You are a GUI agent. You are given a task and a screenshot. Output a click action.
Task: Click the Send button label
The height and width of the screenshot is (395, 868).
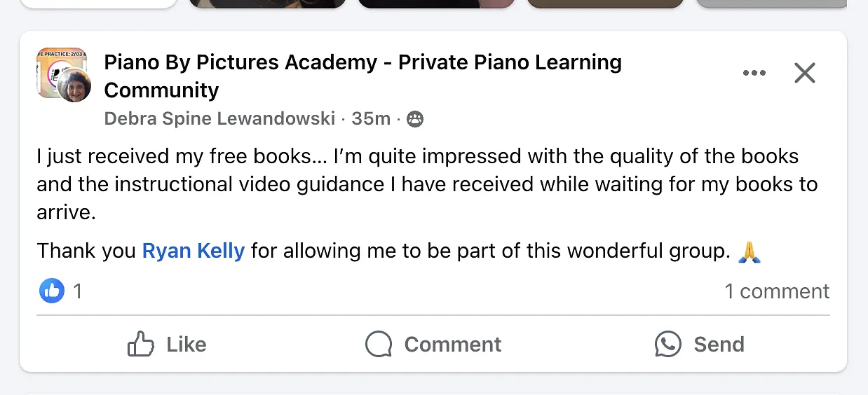click(x=719, y=345)
